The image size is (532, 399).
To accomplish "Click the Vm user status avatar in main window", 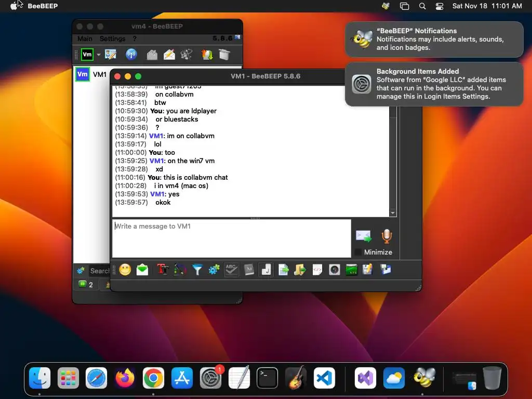I will pos(87,55).
